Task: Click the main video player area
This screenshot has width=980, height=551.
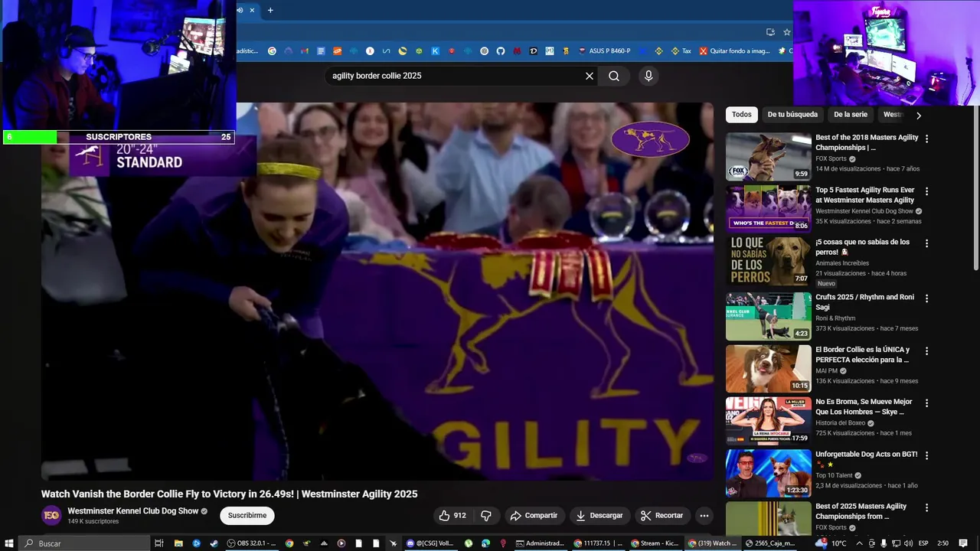Action: point(377,292)
